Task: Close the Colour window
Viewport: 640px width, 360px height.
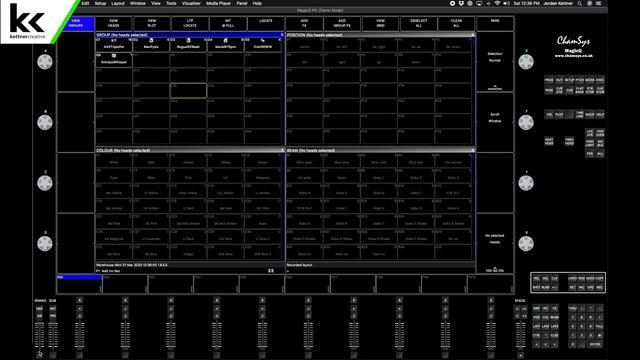Action: tap(281, 150)
